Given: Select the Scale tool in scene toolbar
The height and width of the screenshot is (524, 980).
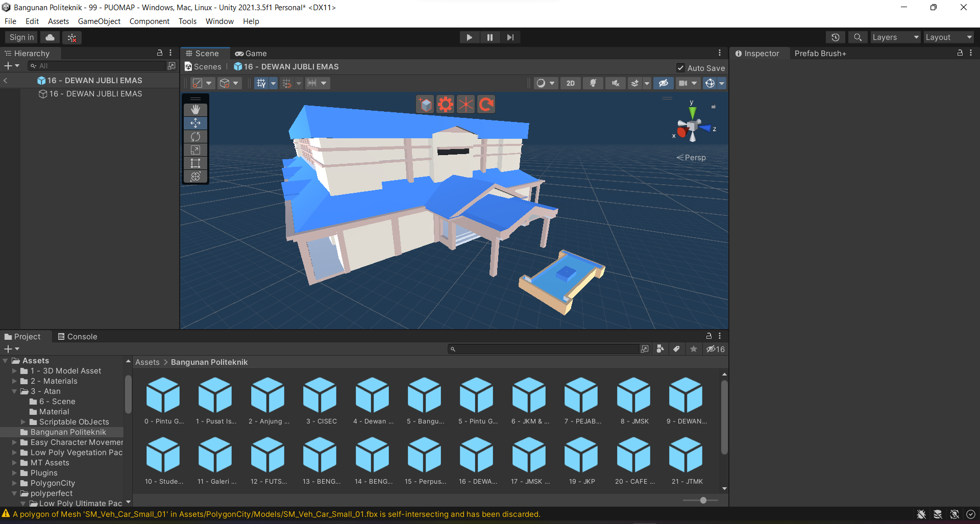Looking at the screenshot, I should pyautogui.click(x=195, y=150).
